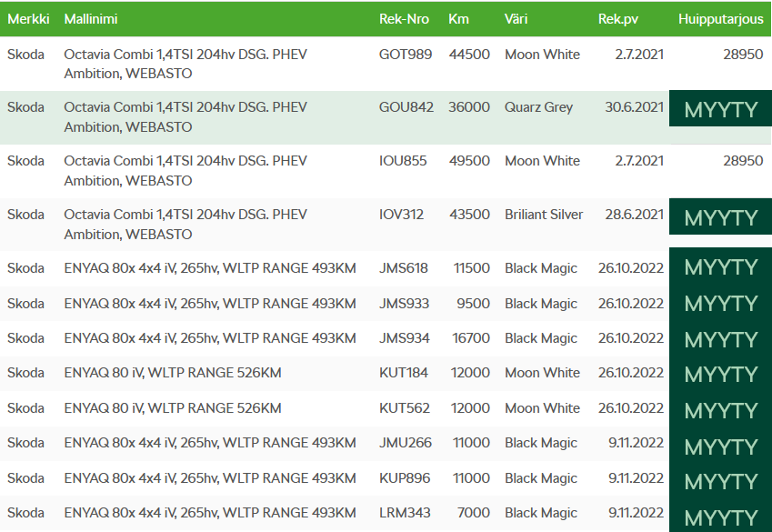Click the Huipputarjous column header

pyautogui.click(x=721, y=19)
